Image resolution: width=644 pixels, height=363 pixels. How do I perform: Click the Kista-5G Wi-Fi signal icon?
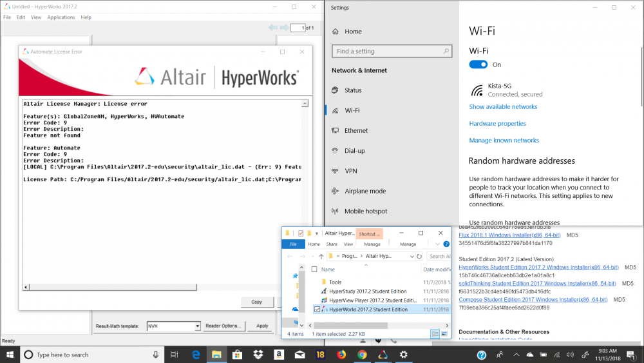tap(477, 90)
